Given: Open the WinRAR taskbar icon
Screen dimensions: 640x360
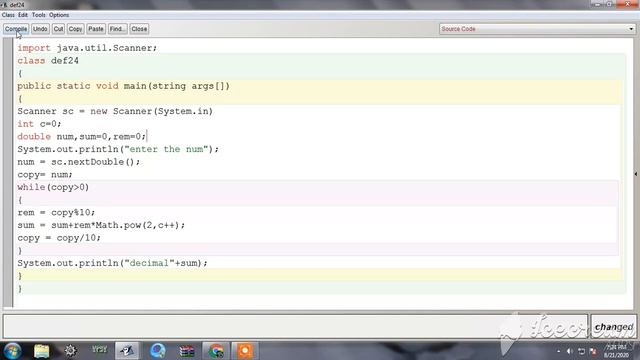Looking at the screenshot, I should [187, 351].
